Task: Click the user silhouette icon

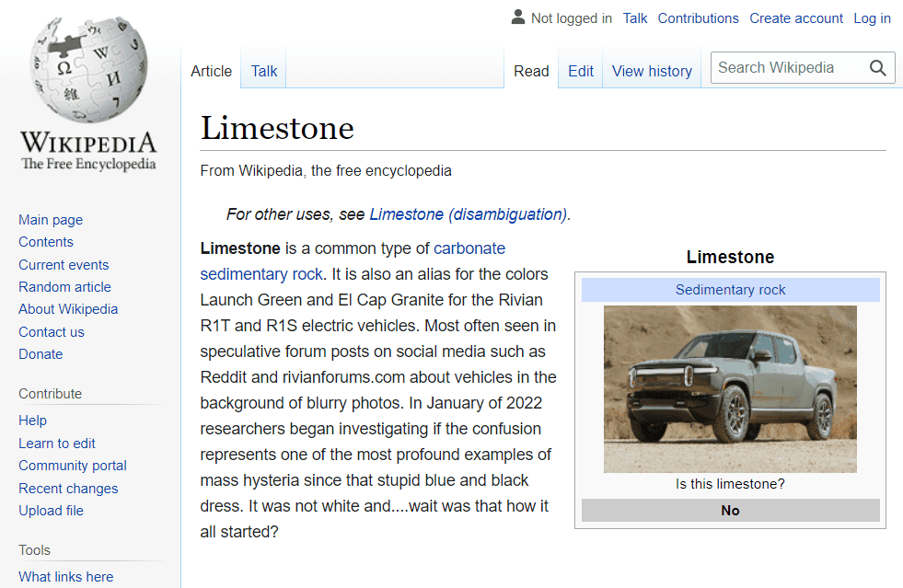Action: pyautogui.click(x=517, y=17)
